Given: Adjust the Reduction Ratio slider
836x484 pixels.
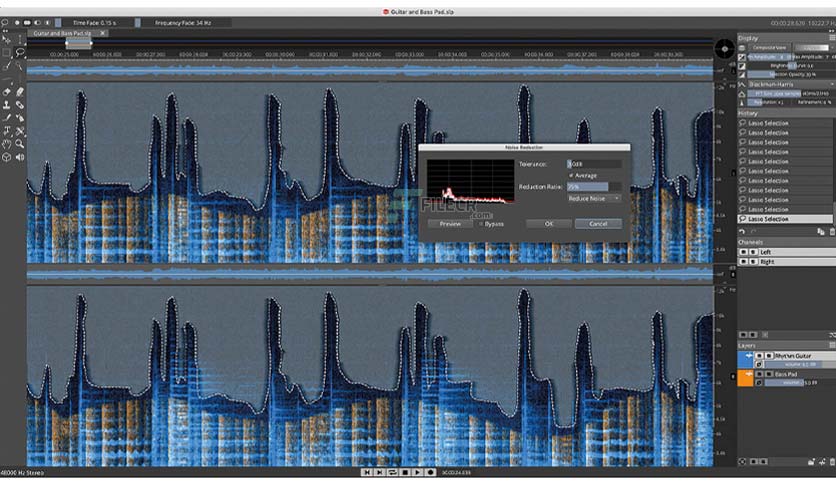Looking at the screenshot, I should click(594, 187).
